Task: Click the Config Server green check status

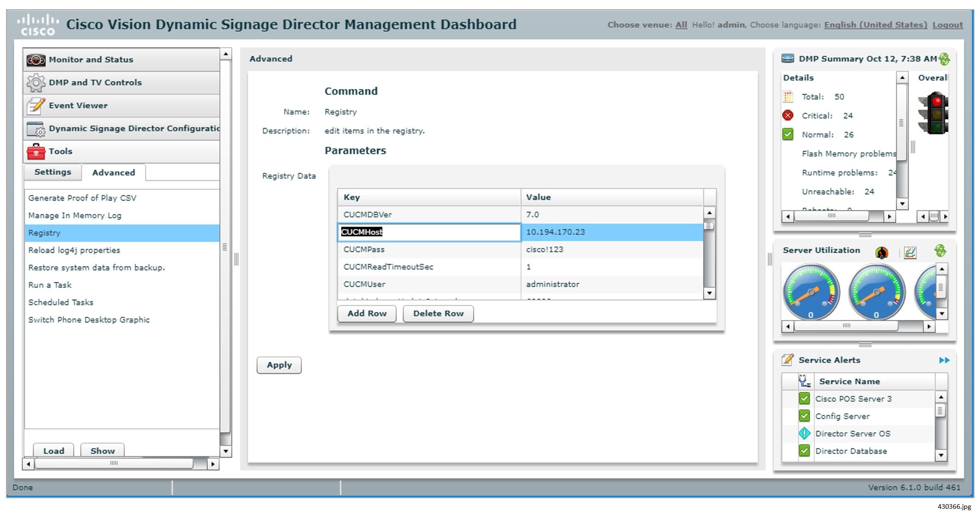Action: tap(804, 416)
